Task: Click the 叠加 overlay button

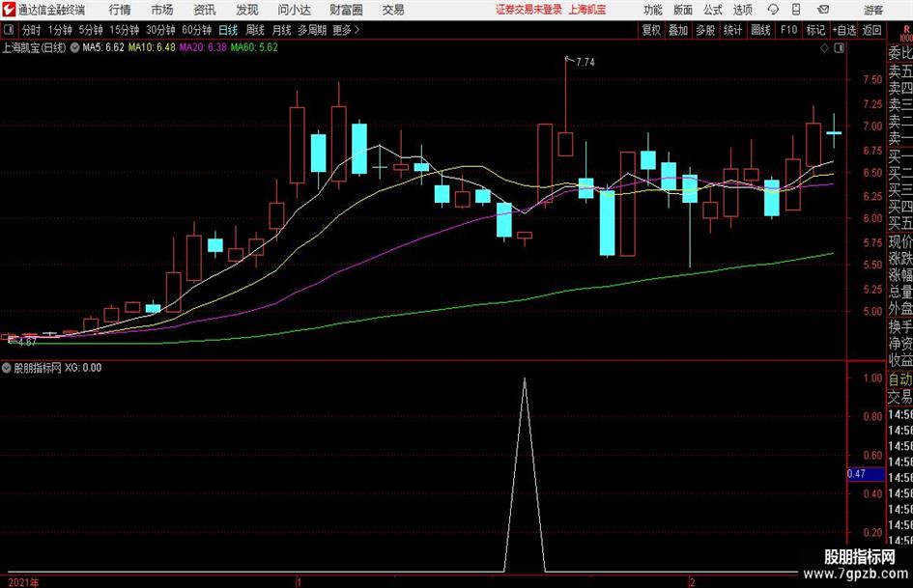Action: [x=678, y=30]
